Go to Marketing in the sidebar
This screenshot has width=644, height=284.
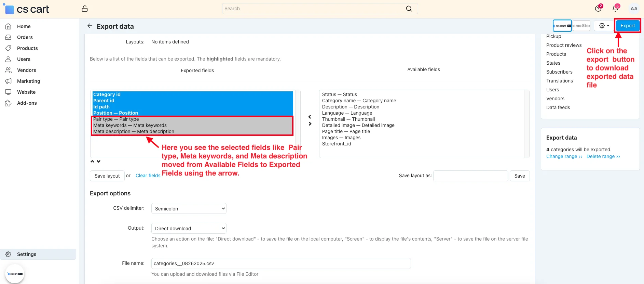point(28,81)
